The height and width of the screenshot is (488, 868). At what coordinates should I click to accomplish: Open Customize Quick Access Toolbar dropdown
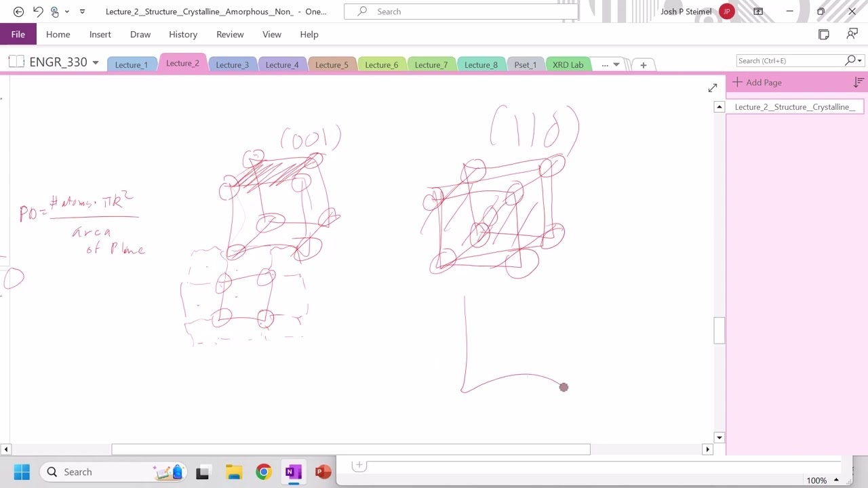click(83, 12)
